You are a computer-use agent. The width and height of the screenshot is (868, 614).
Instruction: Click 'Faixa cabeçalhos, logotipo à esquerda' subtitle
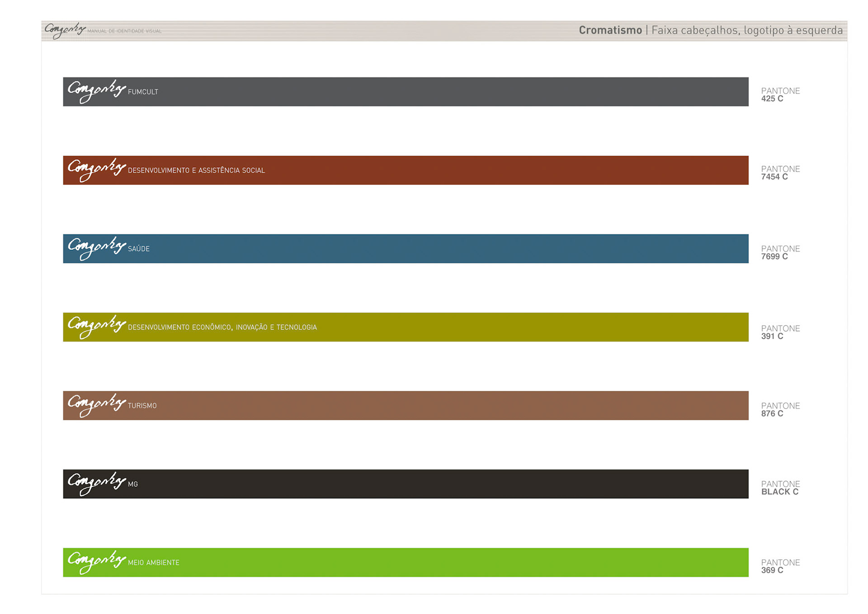(747, 31)
